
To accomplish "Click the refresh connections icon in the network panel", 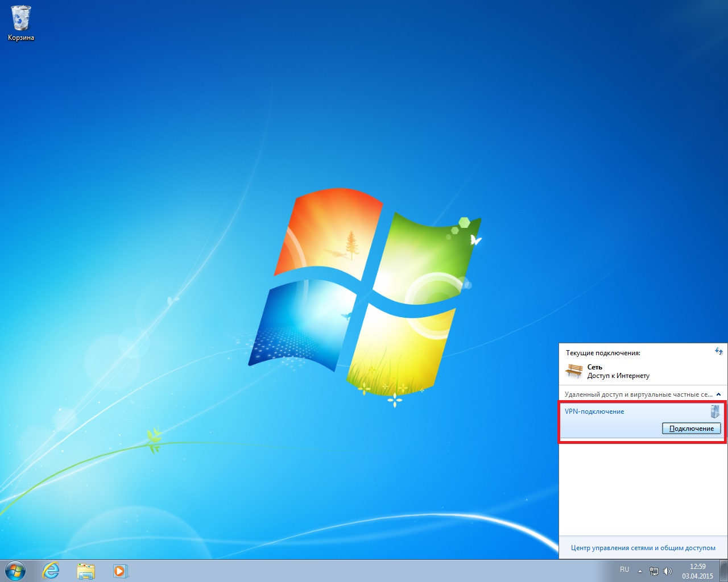I will point(719,352).
